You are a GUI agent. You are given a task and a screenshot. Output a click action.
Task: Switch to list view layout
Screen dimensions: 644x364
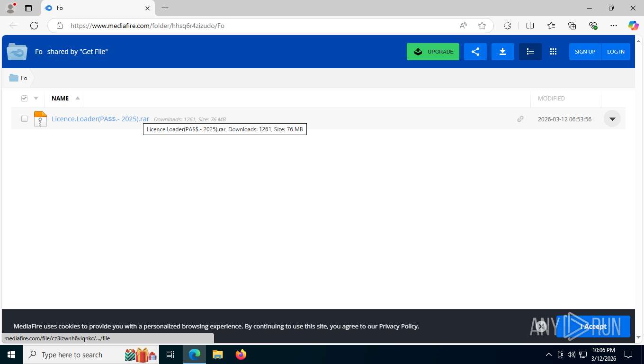point(530,52)
